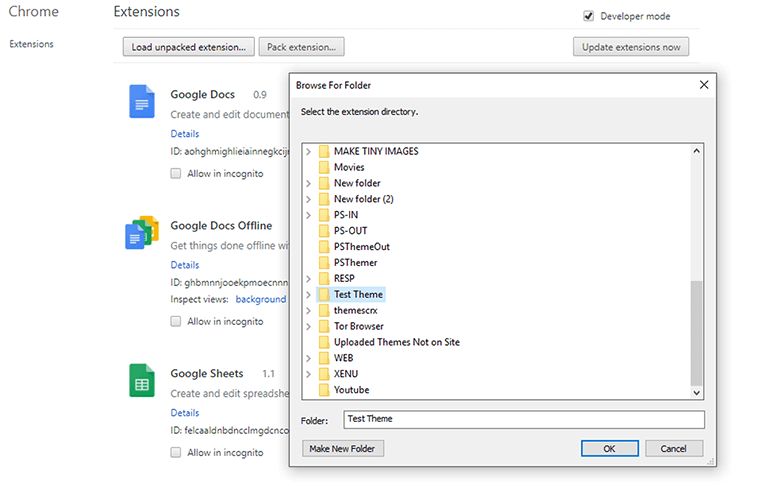The width and height of the screenshot is (777, 486).
Task: Expand the New folder tree node
Action: point(309,183)
